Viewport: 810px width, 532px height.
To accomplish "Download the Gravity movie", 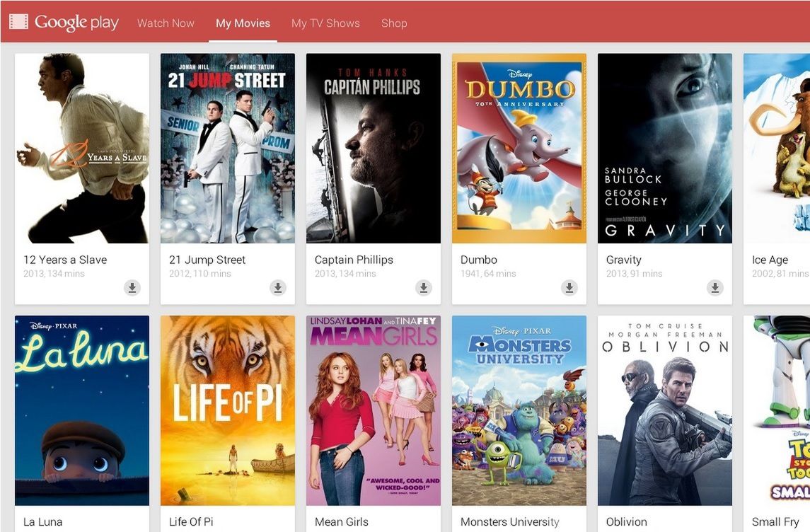I will (715, 287).
